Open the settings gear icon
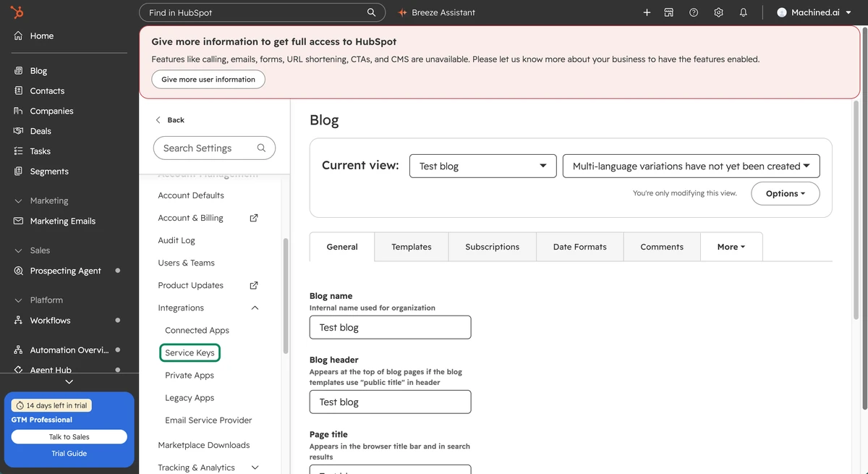This screenshot has width=868, height=474. coord(718,12)
